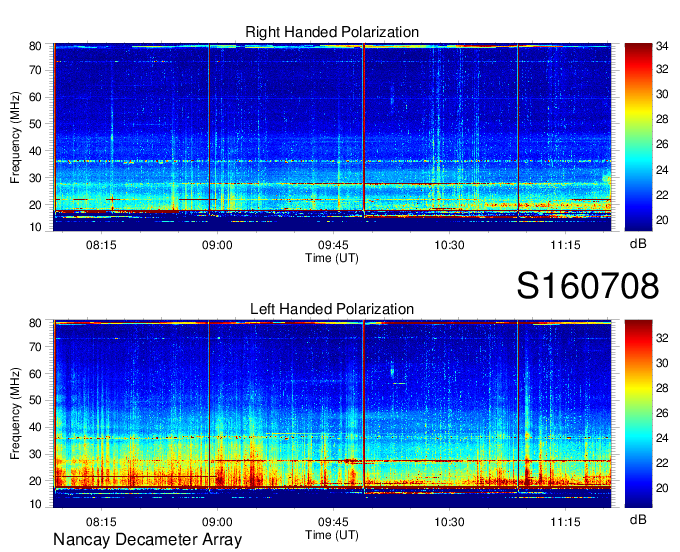Click the 08:15 tick label under the top plot
Image resolution: width=680 pixels, height=552 pixels.
click(101, 245)
